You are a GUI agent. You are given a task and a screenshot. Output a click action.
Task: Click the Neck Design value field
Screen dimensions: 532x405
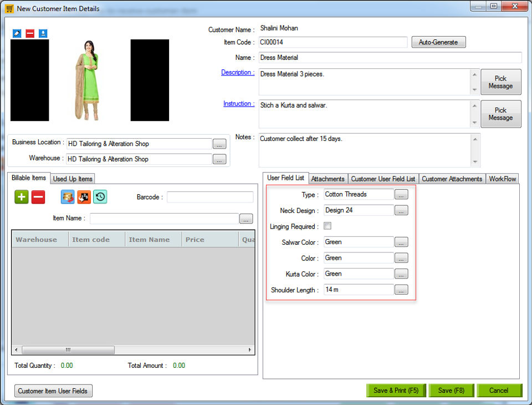359,210
